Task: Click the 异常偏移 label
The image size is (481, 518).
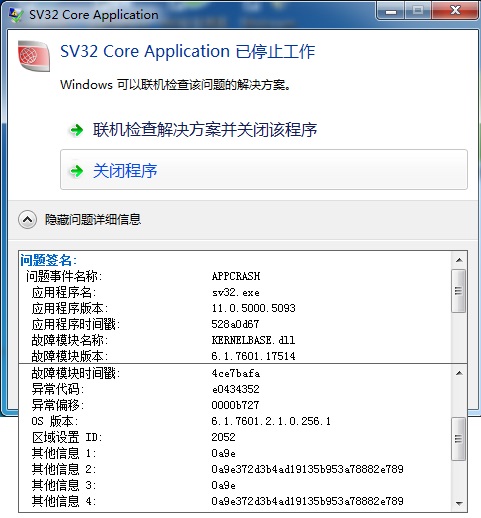Action: (x=58, y=405)
